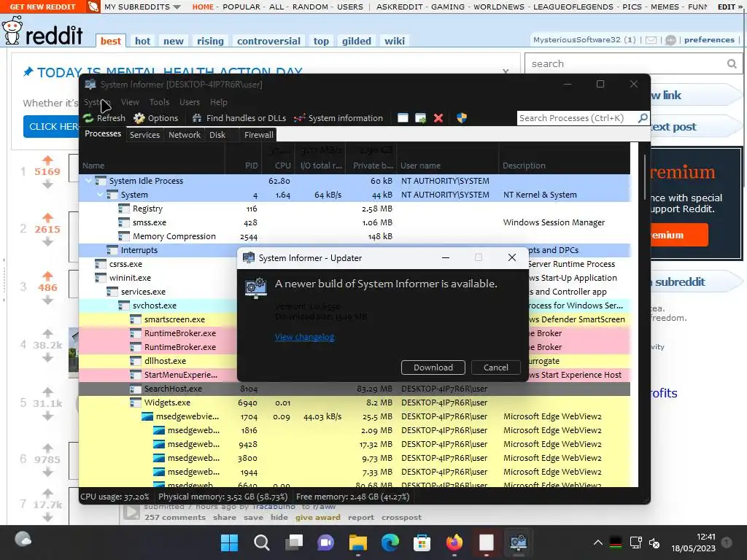Select the Interrupts row
This screenshot has width=747, height=560.
158,250
